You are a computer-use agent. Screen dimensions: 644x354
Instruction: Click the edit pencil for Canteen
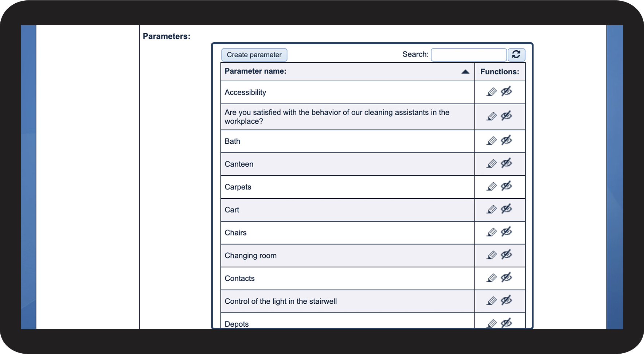point(492,164)
